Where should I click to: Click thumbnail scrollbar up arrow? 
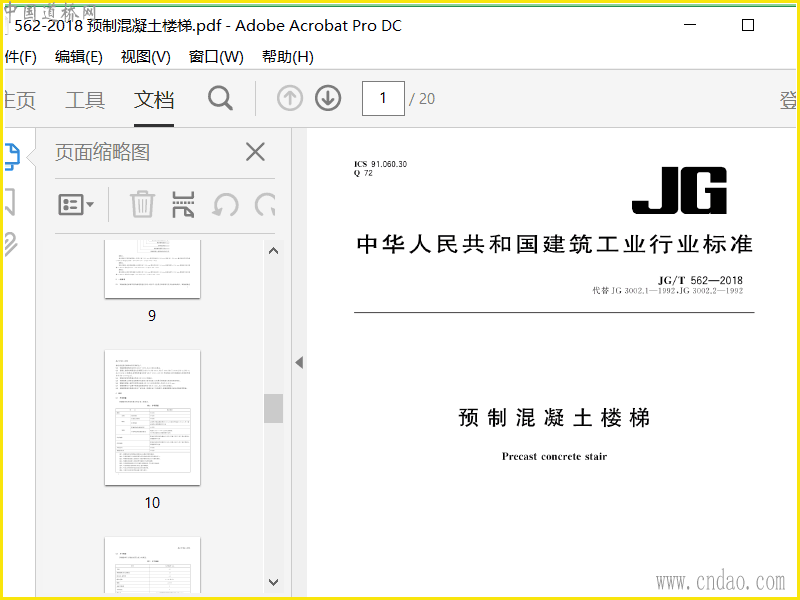[x=273, y=251]
